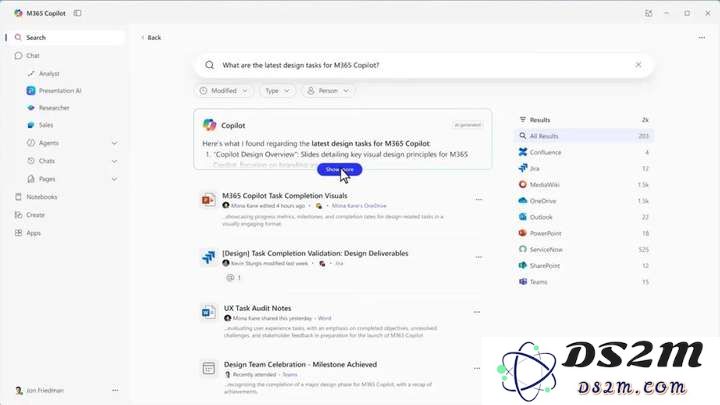
Task: Open Search in the sidebar
Action: pyautogui.click(x=67, y=38)
